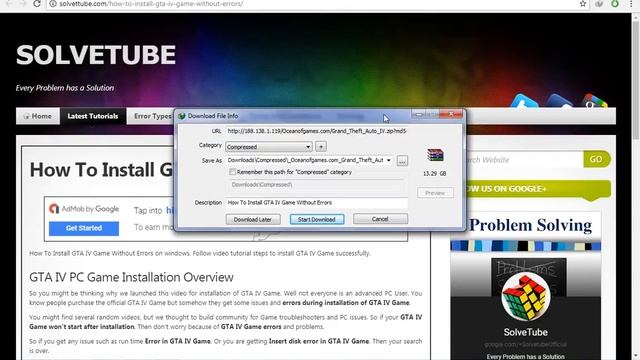Click the 13.29 GB file size text

point(435,173)
